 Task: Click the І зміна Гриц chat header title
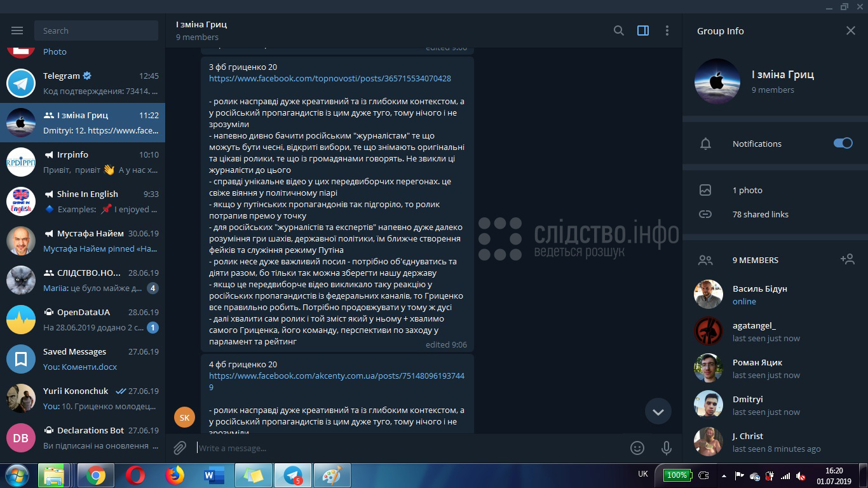pos(201,24)
